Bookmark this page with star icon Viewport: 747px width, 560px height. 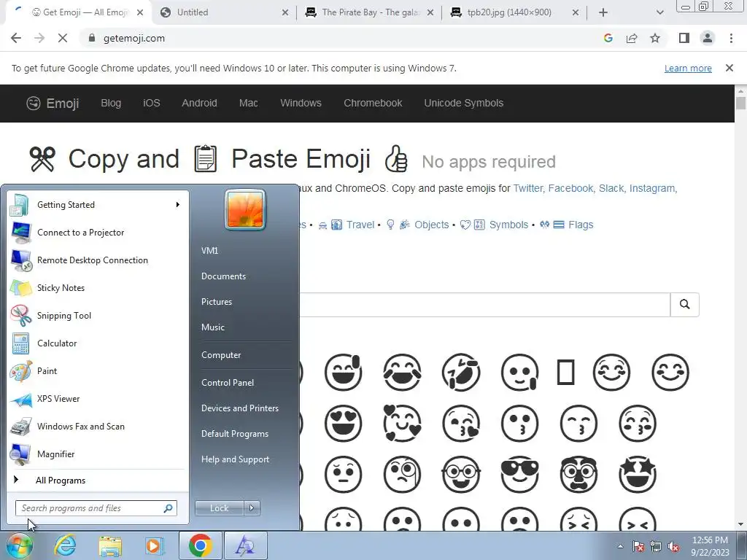[655, 38]
